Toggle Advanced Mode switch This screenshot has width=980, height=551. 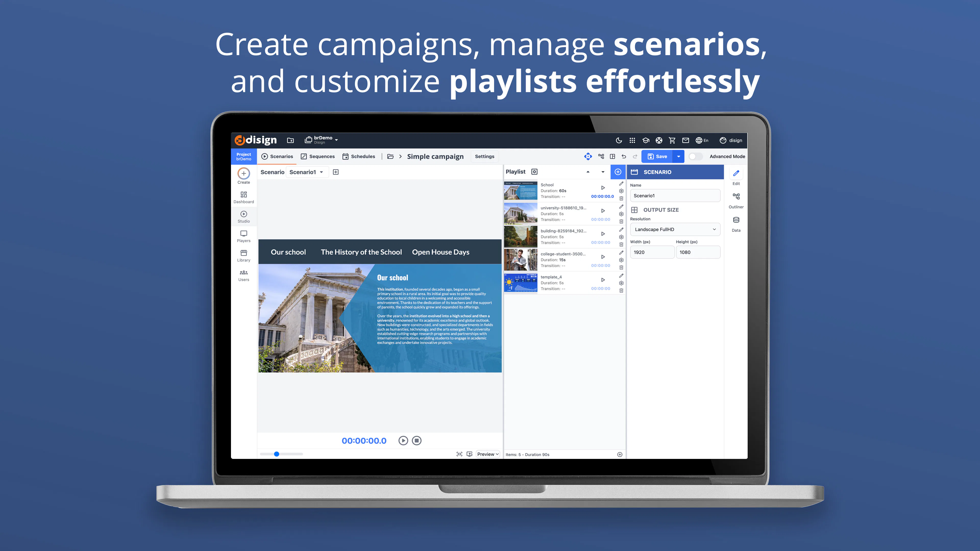click(695, 156)
